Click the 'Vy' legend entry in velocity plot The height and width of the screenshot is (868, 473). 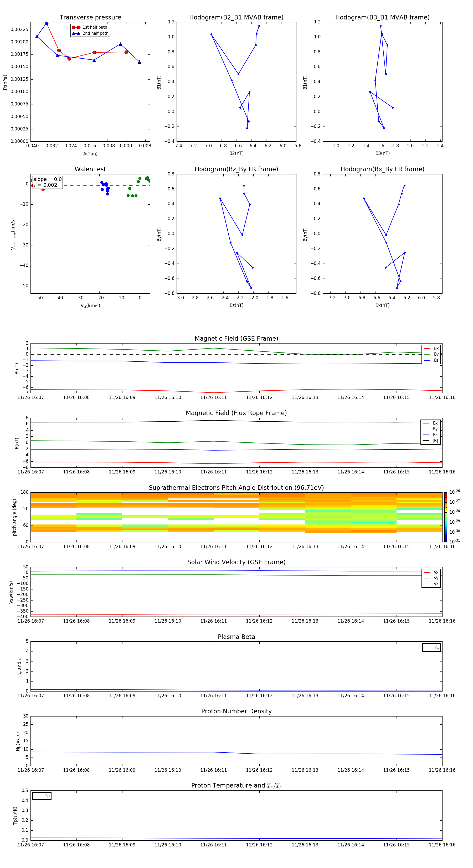click(431, 578)
